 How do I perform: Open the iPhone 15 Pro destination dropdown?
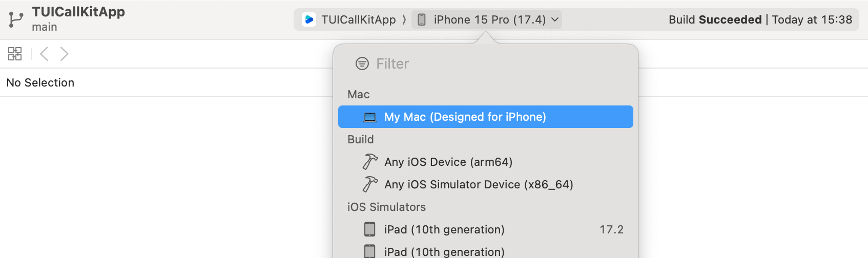(489, 19)
